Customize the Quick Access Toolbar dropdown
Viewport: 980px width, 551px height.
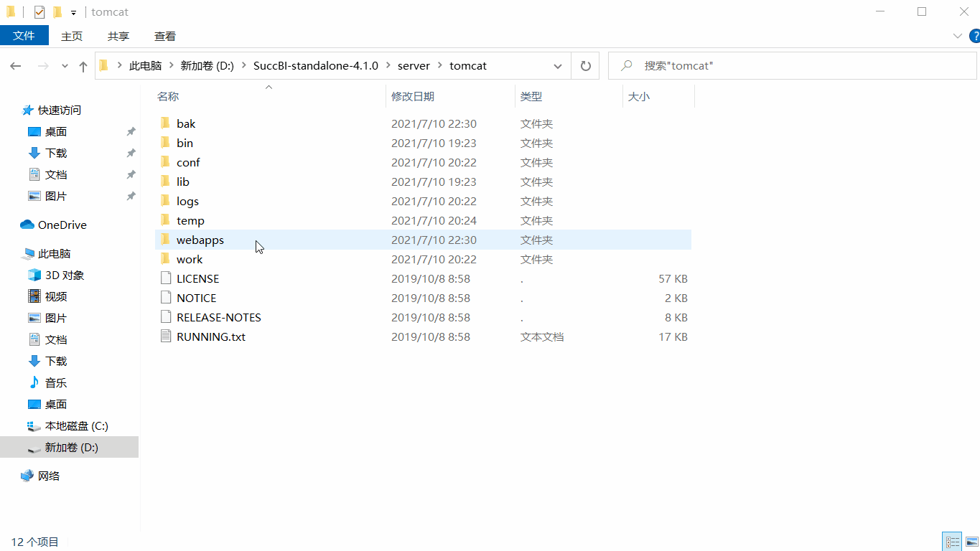coord(72,11)
